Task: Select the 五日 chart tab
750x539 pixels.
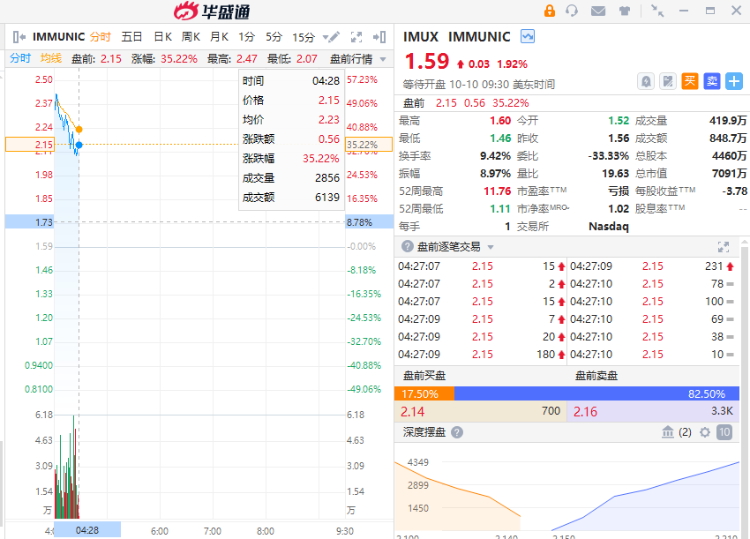Action: [x=132, y=37]
